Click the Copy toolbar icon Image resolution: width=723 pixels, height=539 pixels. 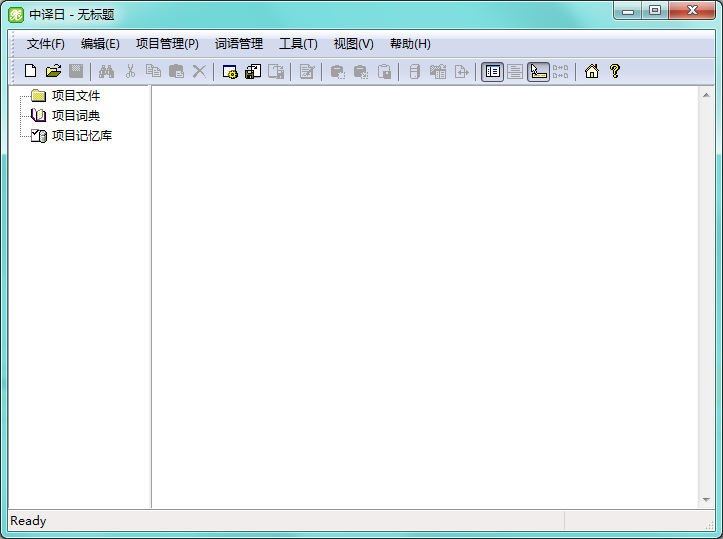pyautogui.click(x=153, y=71)
